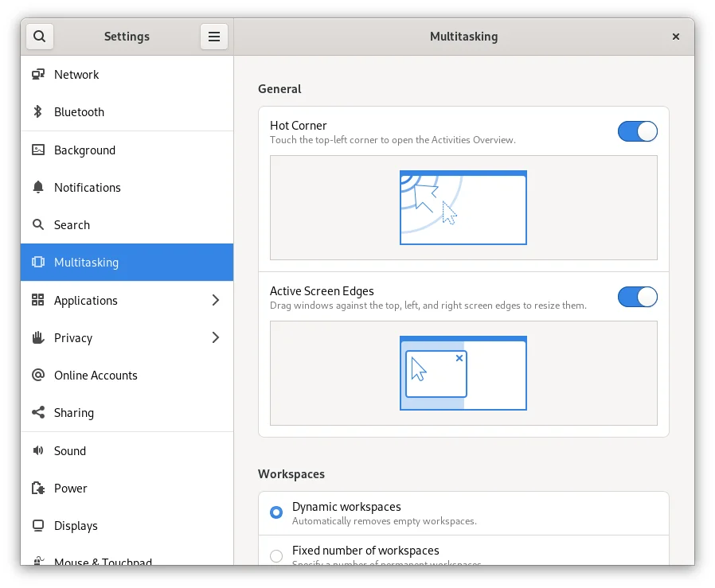Image resolution: width=715 pixels, height=588 pixels.
Task: Disable the Hot Corner switch
Action: click(637, 132)
